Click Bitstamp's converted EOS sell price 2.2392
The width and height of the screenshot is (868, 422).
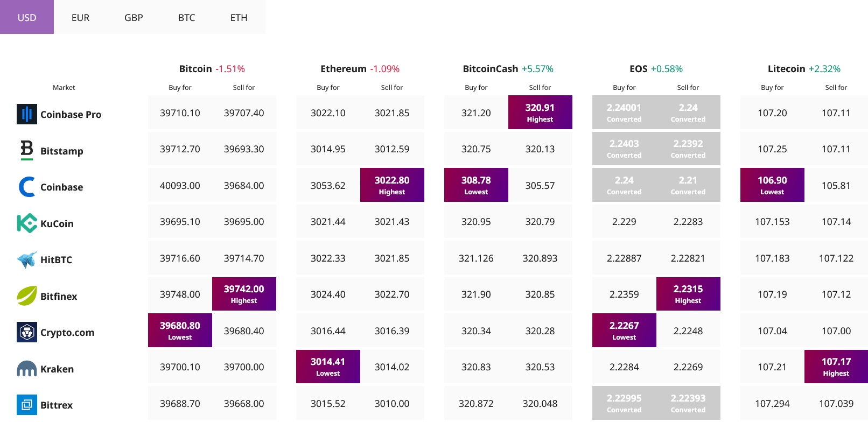tap(688, 149)
